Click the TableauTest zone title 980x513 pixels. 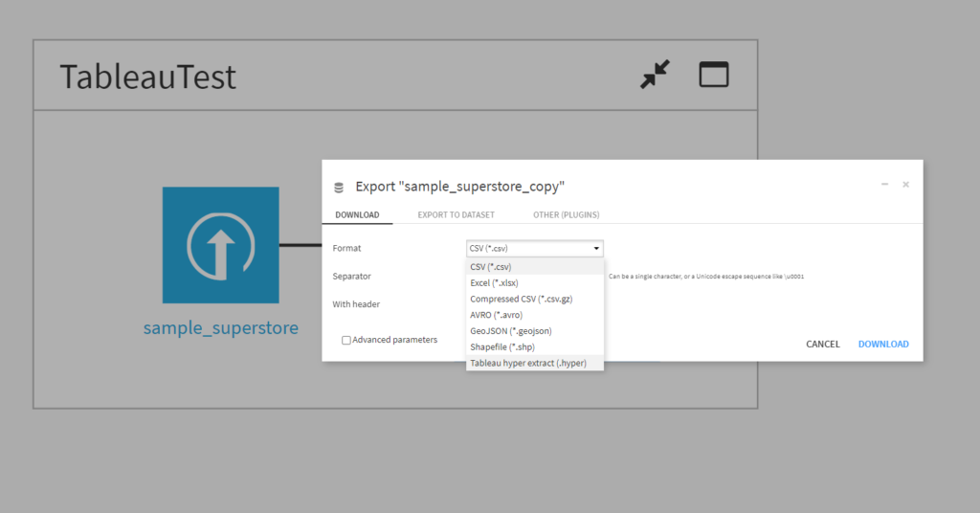pos(148,77)
